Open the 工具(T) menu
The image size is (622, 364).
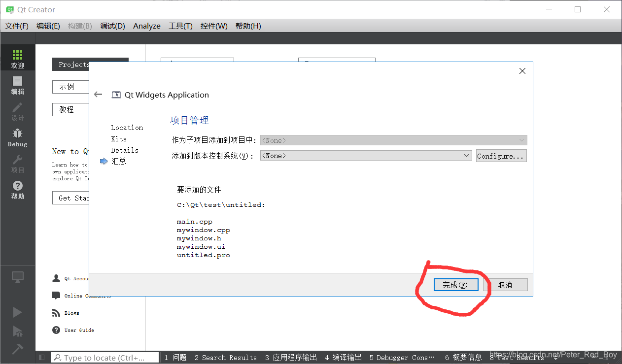180,26
